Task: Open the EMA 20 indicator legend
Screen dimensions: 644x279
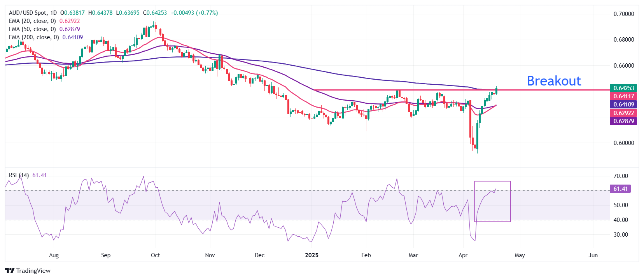Action: click(x=32, y=21)
